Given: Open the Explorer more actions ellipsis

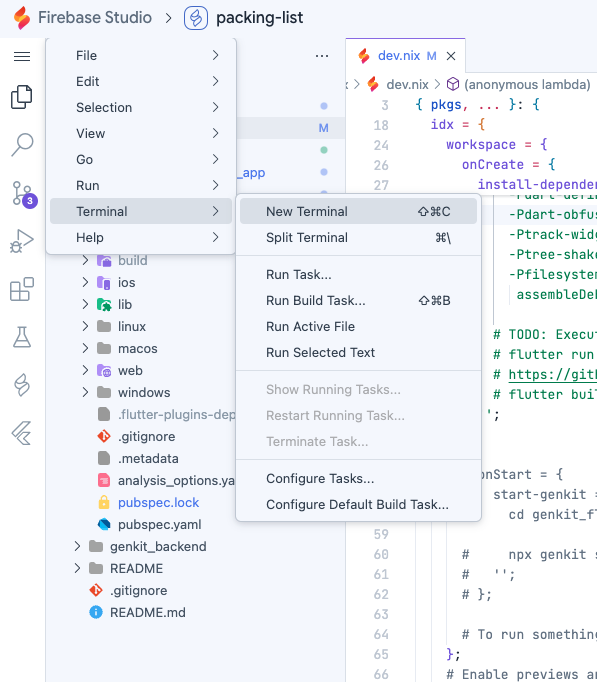Looking at the screenshot, I should 322,56.
